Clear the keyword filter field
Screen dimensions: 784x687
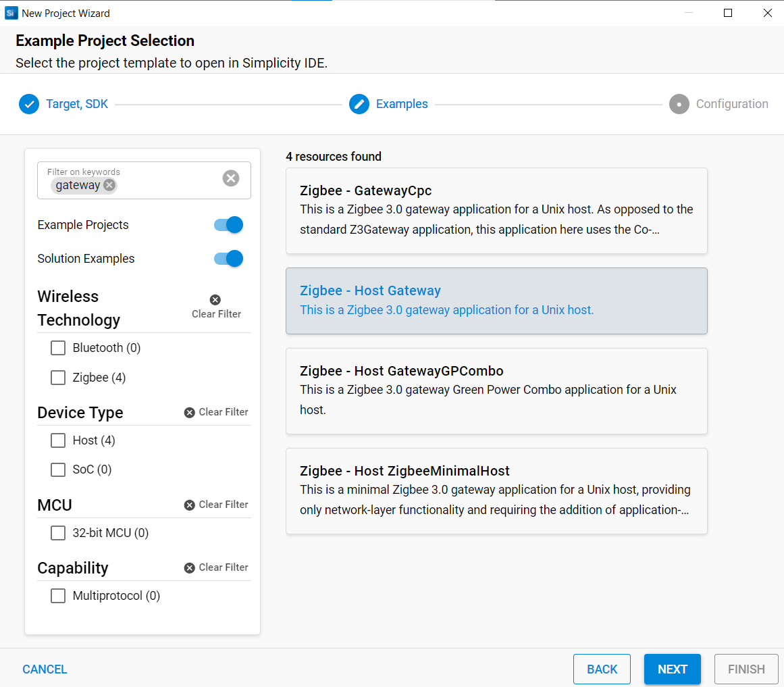tap(231, 178)
